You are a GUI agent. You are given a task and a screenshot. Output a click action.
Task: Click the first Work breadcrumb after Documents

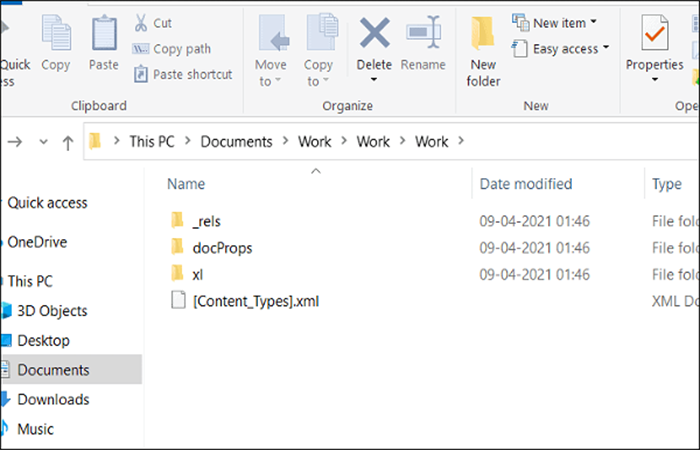315,142
